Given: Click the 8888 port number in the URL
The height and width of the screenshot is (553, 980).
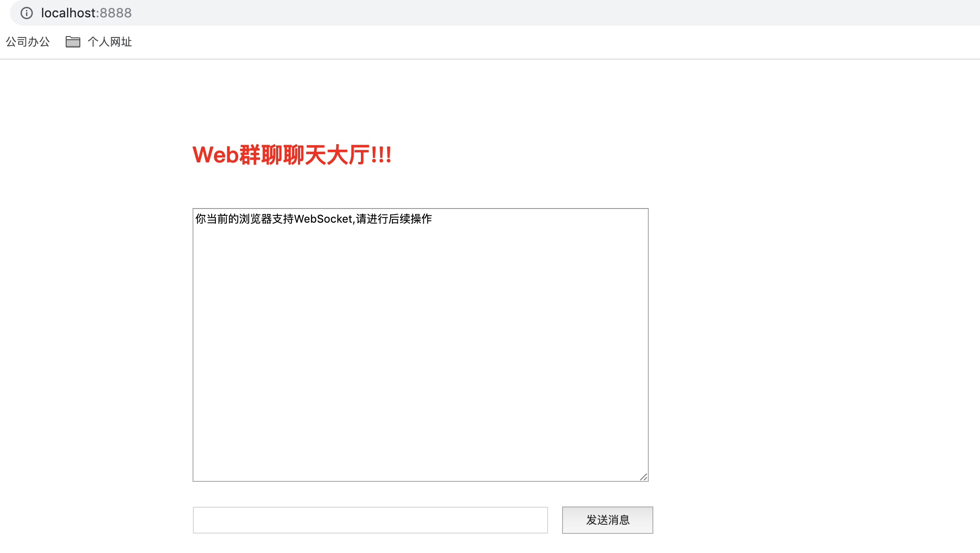Looking at the screenshot, I should coord(116,13).
